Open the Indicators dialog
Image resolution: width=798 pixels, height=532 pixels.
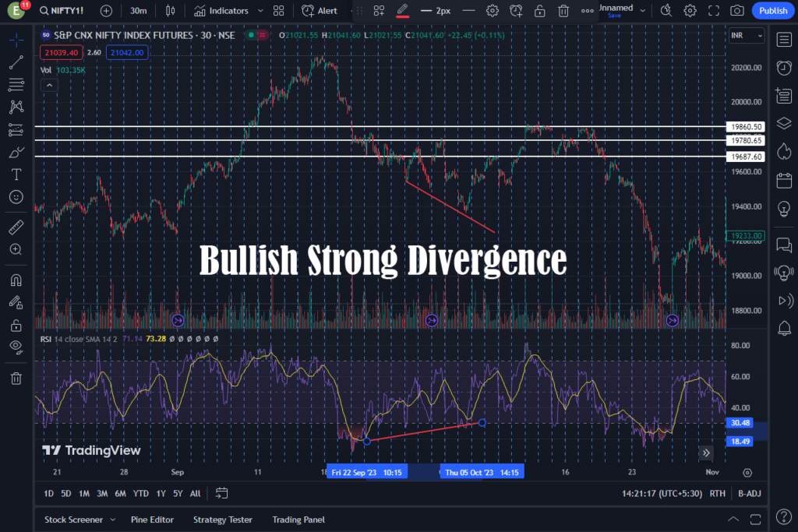[x=221, y=11]
